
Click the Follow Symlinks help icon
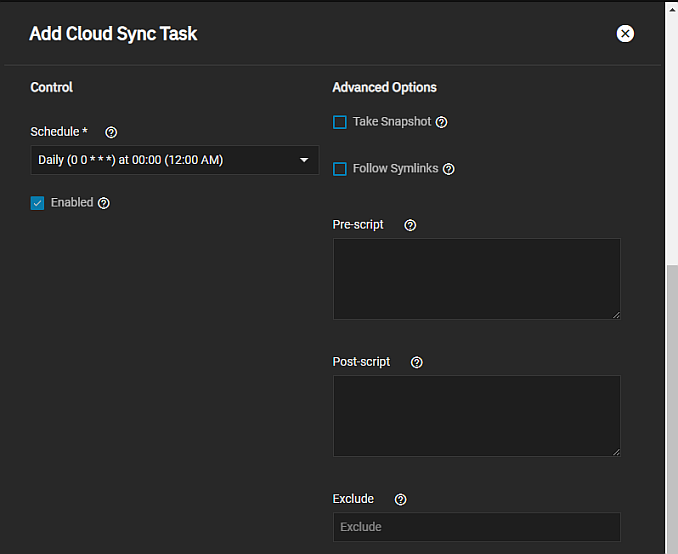click(x=448, y=169)
